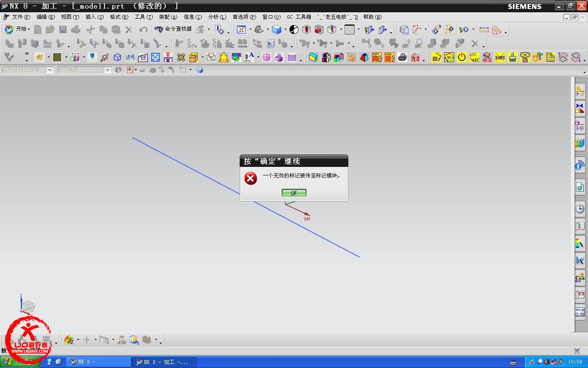Open the part navigator sidebar tab
The width and height of the screenshot is (588, 368).
580,126
